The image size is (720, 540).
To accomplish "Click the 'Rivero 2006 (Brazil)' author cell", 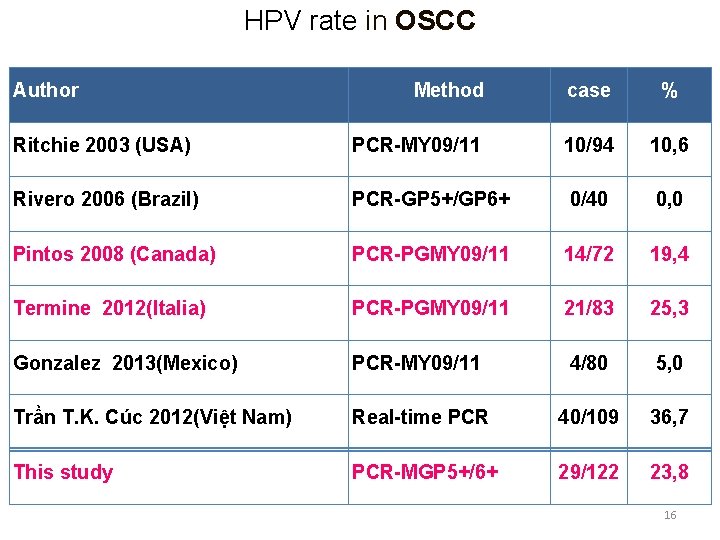I will click(x=105, y=199).
